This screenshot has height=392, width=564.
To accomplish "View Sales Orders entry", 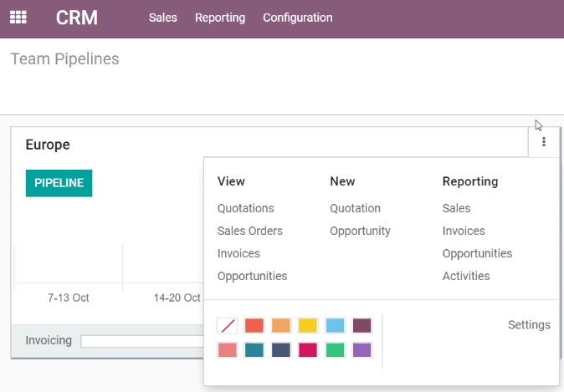I will click(x=250, y=231).
